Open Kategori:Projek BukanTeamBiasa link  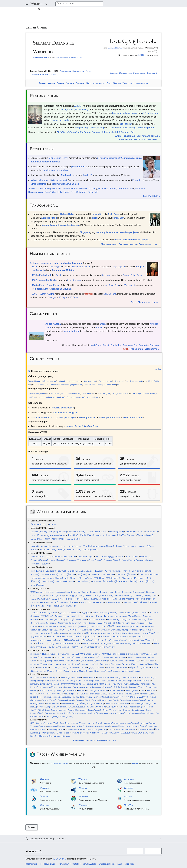(82, 426)
